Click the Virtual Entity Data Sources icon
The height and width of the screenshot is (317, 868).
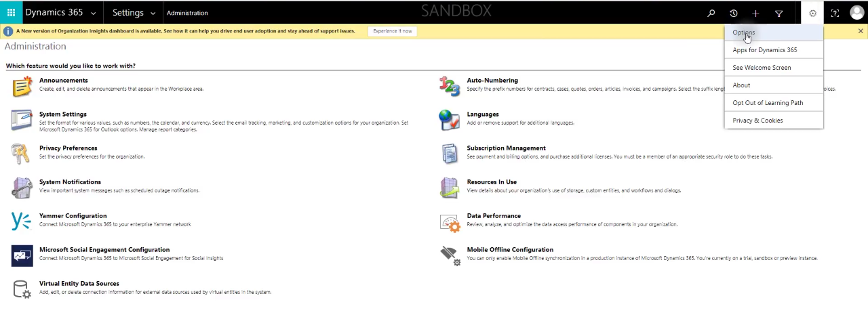(x=22, y=289)
